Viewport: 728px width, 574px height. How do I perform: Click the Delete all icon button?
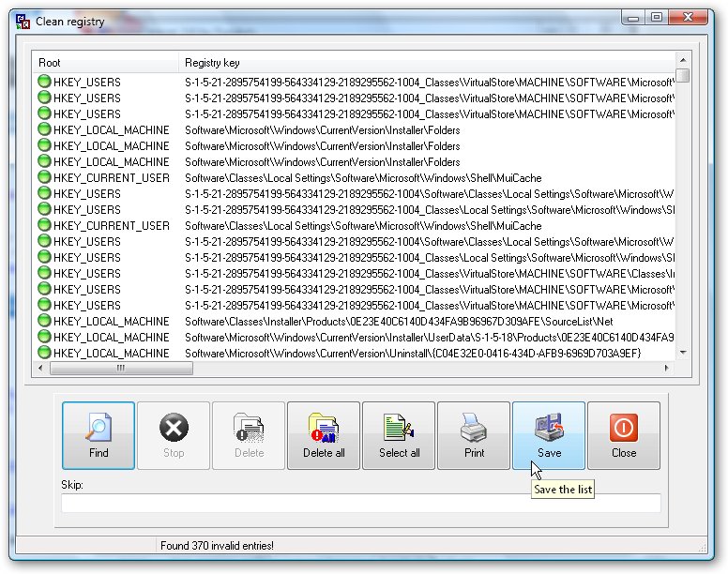324,435
